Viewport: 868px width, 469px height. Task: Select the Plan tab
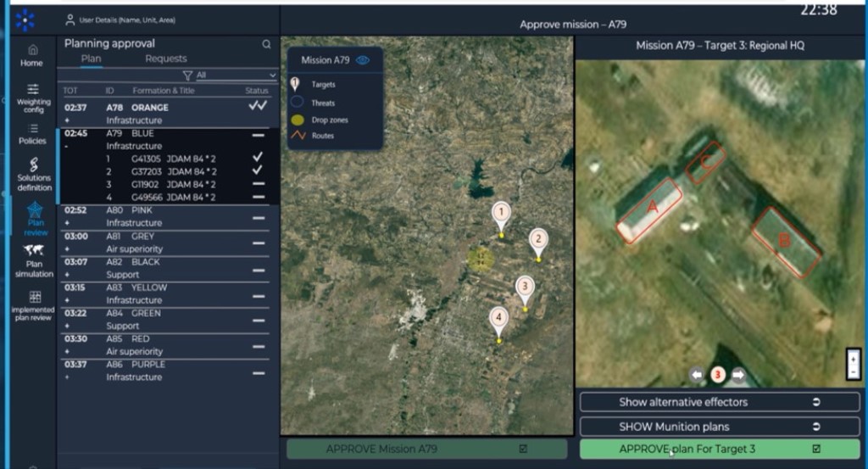pos(91,59)
